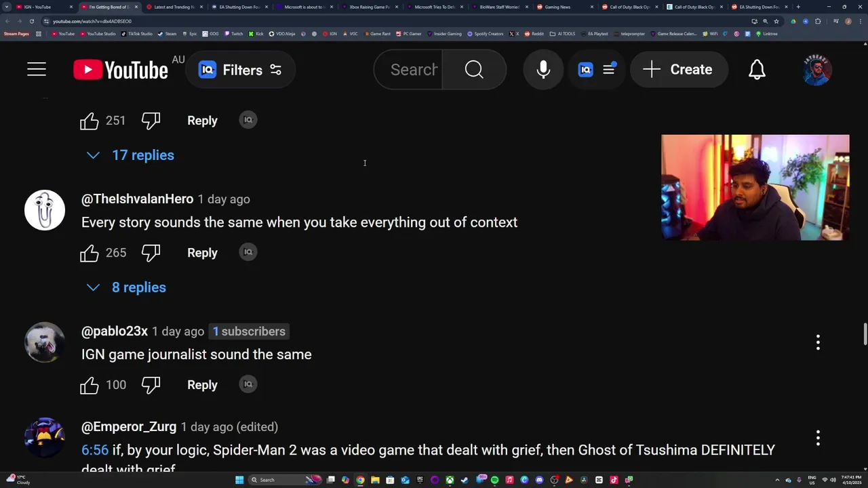Open the notifications bell

(757, 69)
